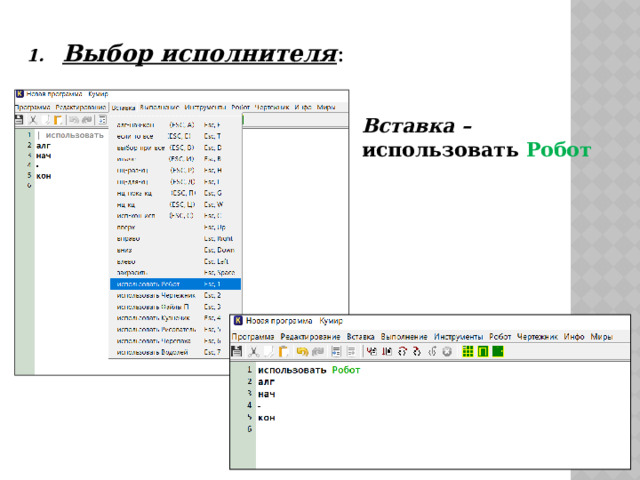
Task: Click red step-into curved arrow icon, lower window
Action: point(402,351)
